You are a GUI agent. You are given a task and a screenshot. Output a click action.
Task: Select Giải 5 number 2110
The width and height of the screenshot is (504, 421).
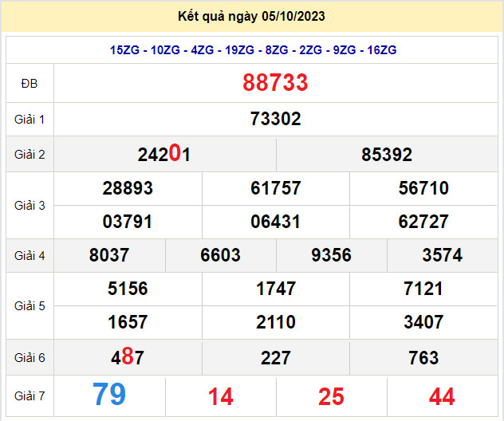click(275, 322)
